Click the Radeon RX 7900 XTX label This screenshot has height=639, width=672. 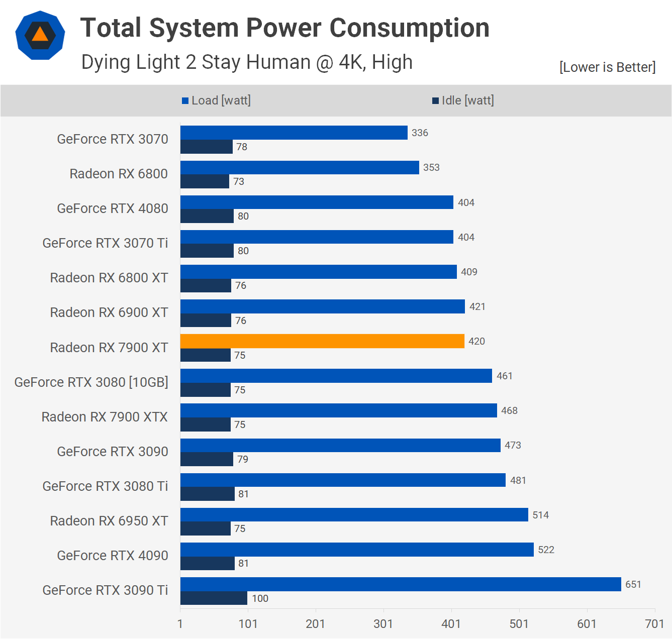coord(105,417)
